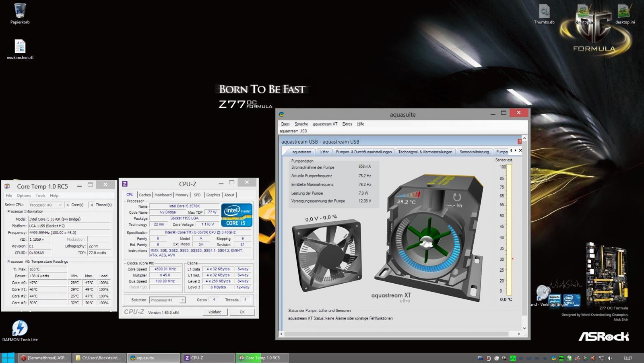Switch to CPU-Z Mainboard tab
Screen dimensions: 644x363
pos(163,195)
